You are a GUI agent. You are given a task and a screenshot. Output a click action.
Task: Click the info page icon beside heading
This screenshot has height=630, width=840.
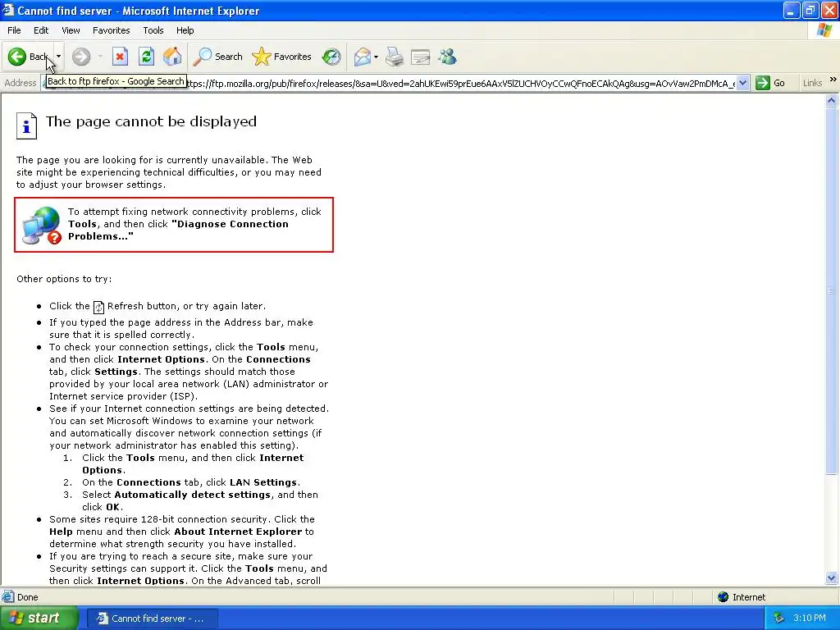coord(26,126)
